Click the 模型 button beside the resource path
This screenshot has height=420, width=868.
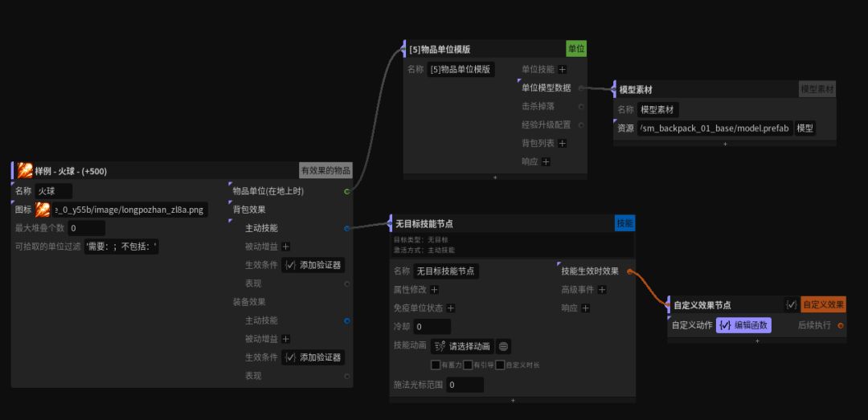(805, 128)
